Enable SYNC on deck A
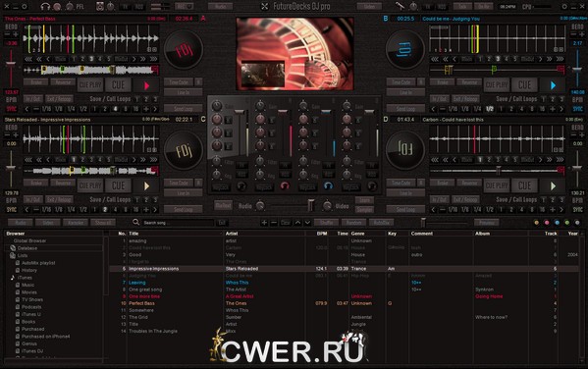The image size is (588, 369). (11, 109)
